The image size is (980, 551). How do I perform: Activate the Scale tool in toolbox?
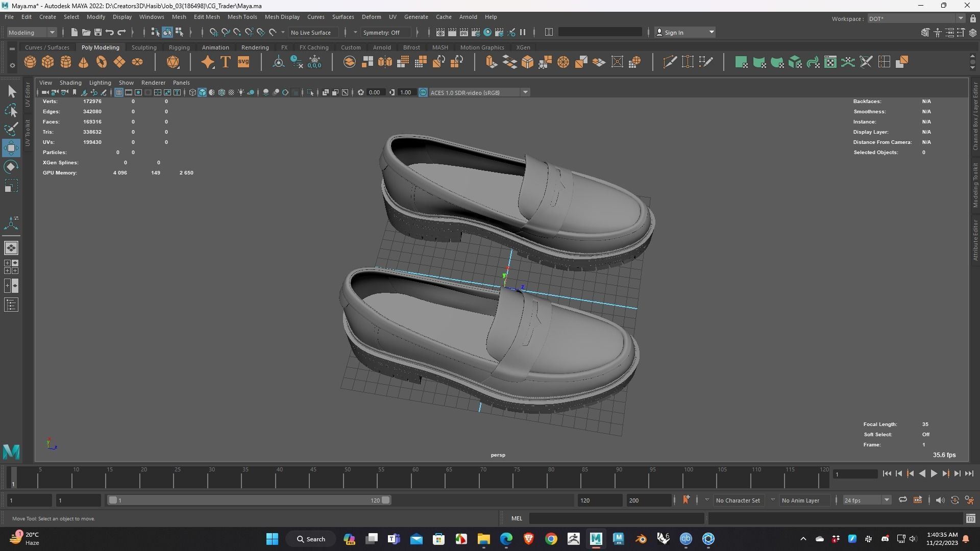[x=11, y=186]
